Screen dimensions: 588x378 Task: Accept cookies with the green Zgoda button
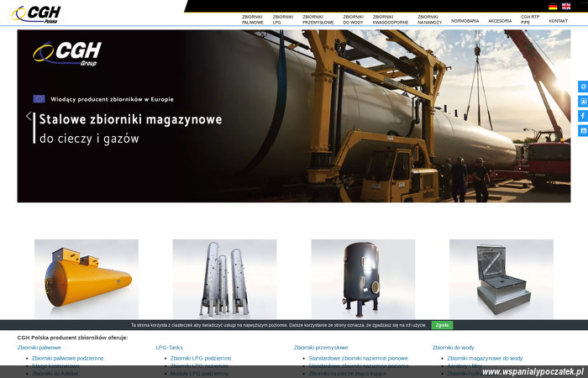(x=442, y=325)
